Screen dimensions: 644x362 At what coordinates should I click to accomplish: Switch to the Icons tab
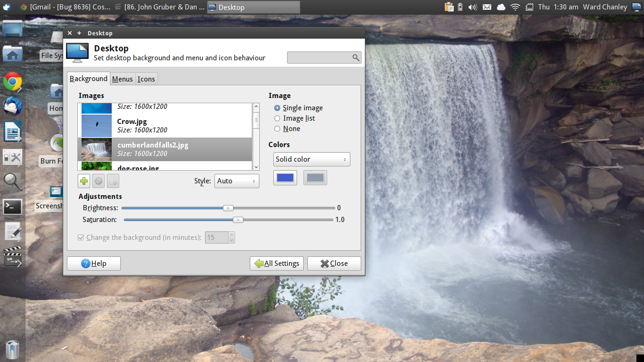point(146,79)
